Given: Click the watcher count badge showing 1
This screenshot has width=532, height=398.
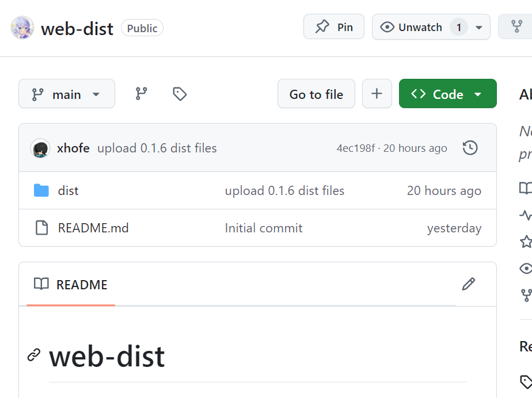Looking at the screenshot, I should [x=459, y=27].
